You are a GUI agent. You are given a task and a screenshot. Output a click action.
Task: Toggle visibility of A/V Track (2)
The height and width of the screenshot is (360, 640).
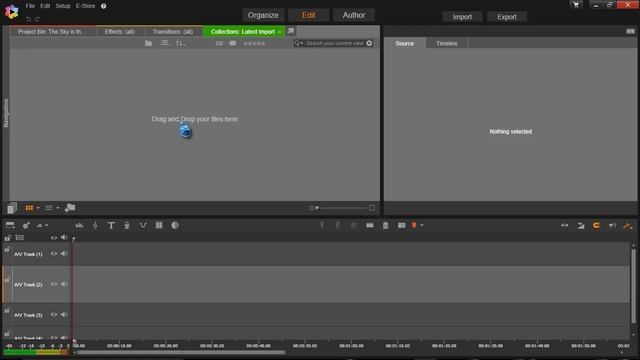[53, 284]
